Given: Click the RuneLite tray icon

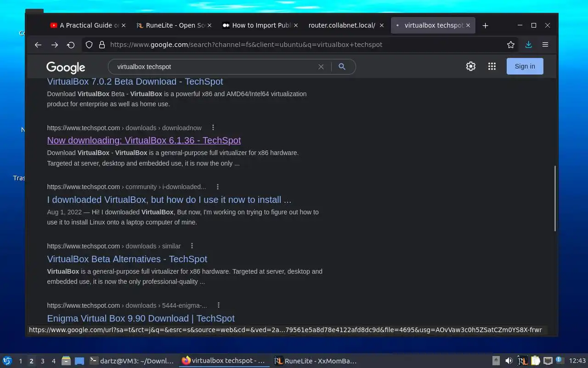Looking at the screenshot, I should [522, 361].
